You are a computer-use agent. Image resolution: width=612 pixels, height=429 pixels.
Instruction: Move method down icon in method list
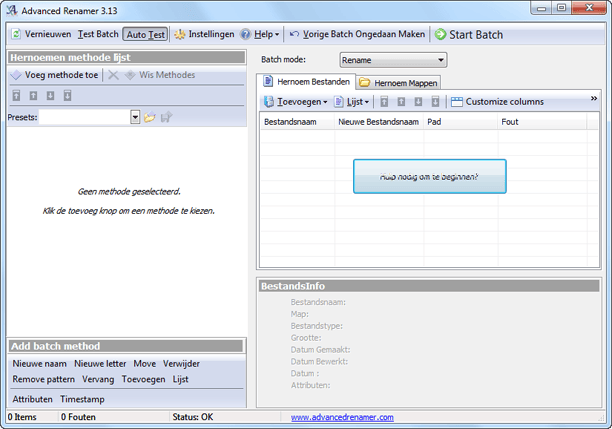click(50, 95)
